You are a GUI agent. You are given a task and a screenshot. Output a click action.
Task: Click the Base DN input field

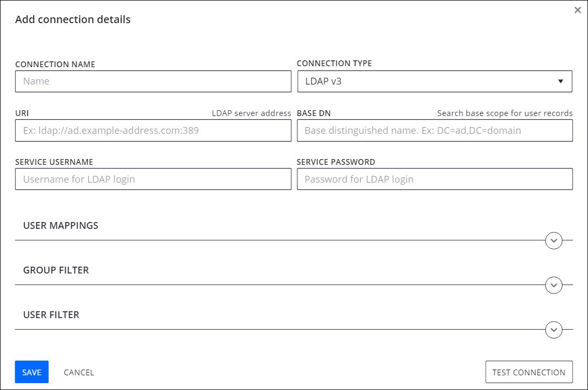point(435,131)
